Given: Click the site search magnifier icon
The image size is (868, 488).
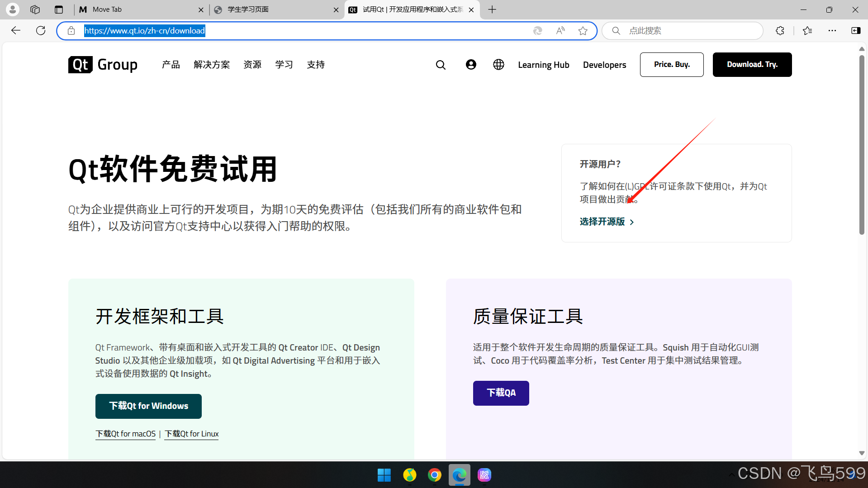Looking at the screenshot, I should click(441, 65).
